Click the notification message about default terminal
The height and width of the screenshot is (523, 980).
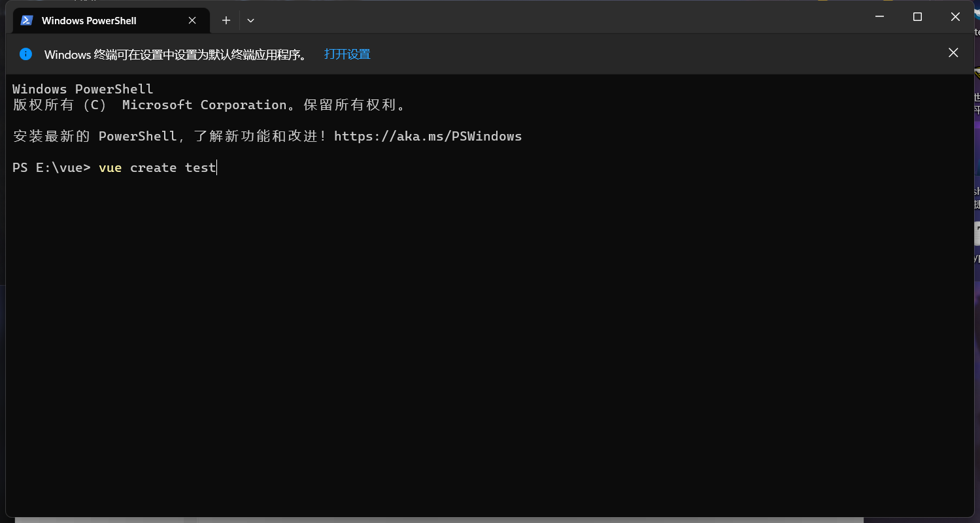click(177, 54)
